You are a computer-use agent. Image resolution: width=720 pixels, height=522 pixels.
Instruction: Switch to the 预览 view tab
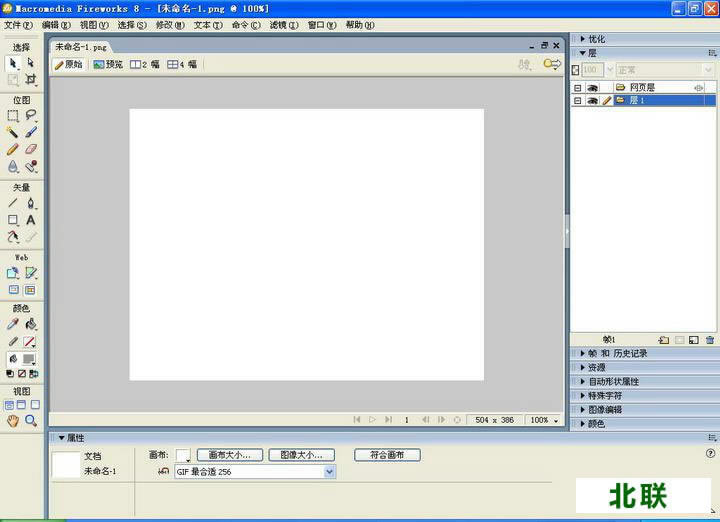tap(108, 64)
